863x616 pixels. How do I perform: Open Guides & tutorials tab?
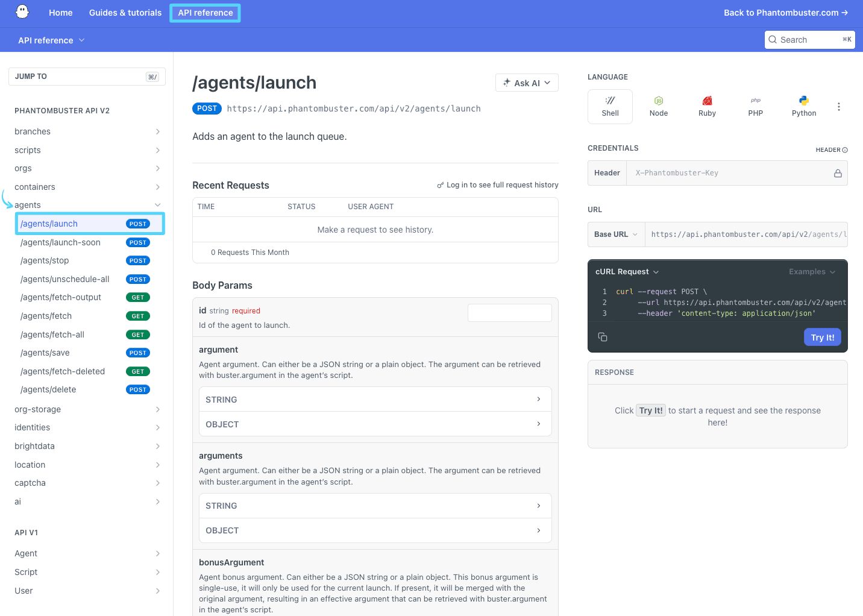tap(125, 13)
